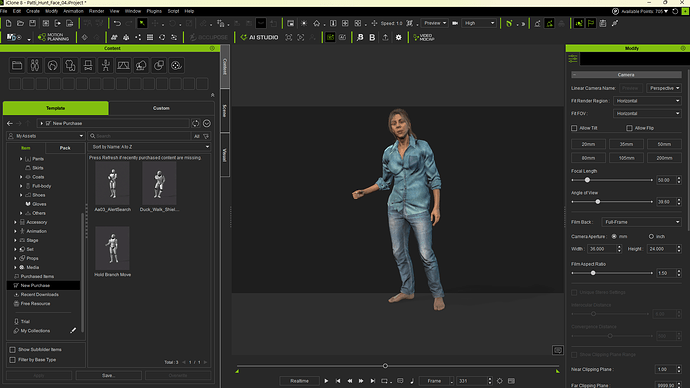690x388 pixels.
Task: Click the timeline playhead marker
Action: click(x=385, y=366)
